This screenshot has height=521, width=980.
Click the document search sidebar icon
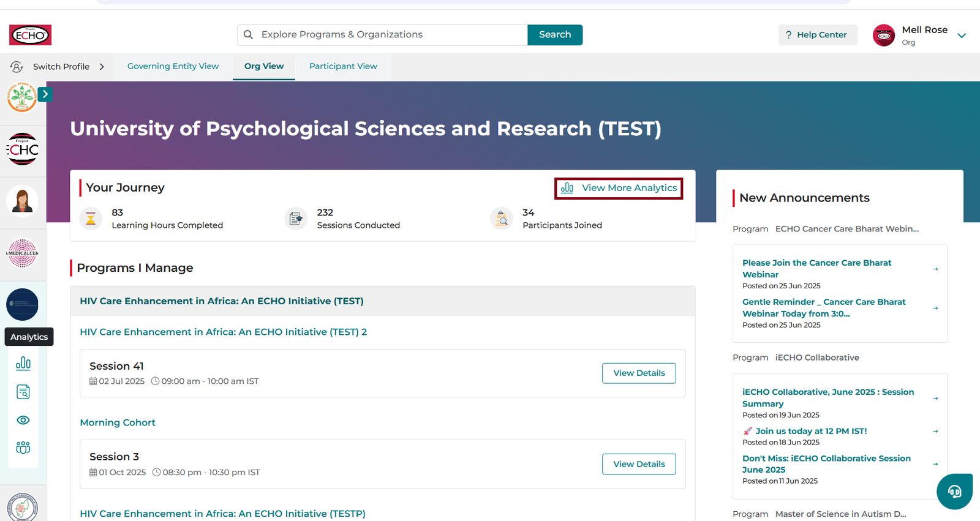[x=23, y=392]
